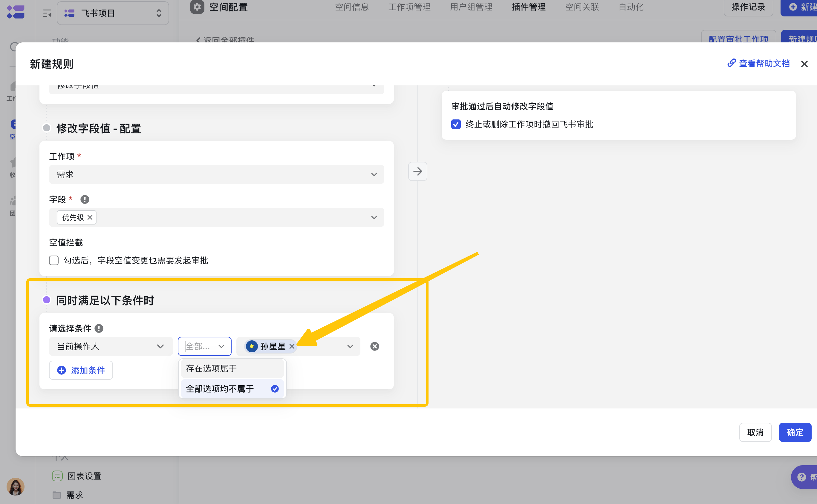The height and width of the screenshot is (504, 817).
Task: Delete the condition row
Action: pyautogui.click(x=375, y=346)
